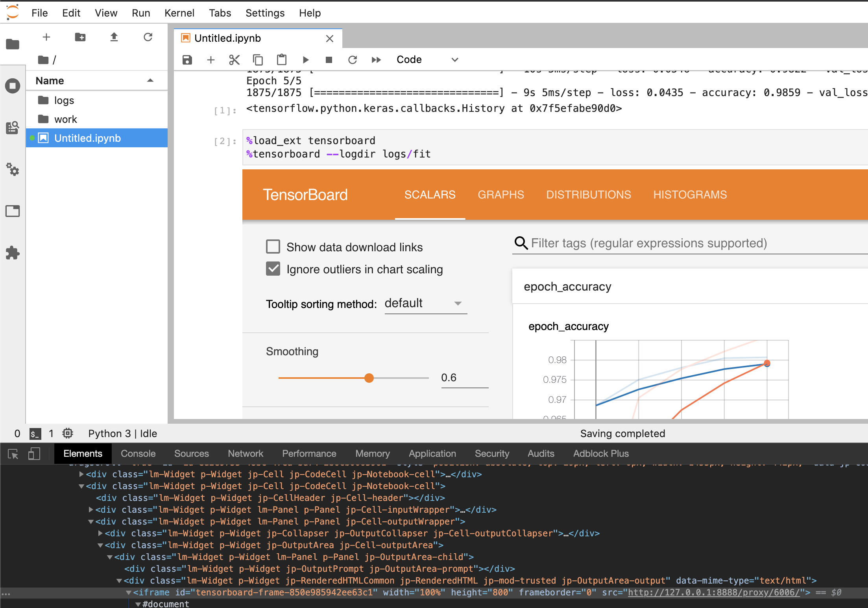
Task: Enable Show data download links checkbox
Action: click(273, 247)
